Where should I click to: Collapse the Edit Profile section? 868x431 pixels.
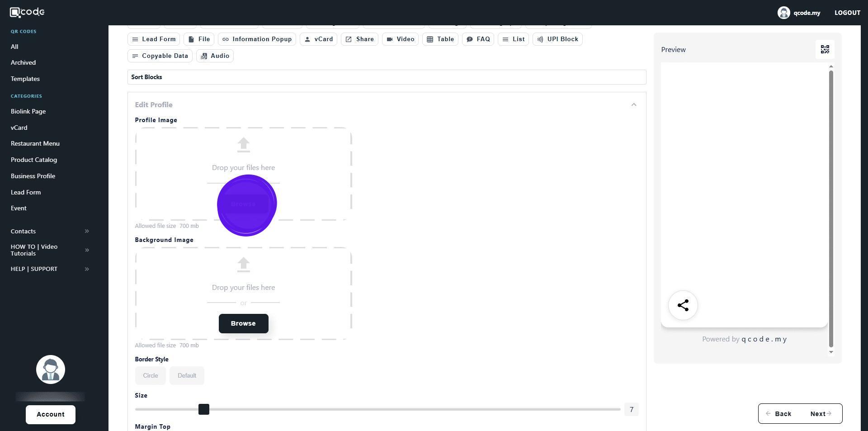(x=634, y=105)
